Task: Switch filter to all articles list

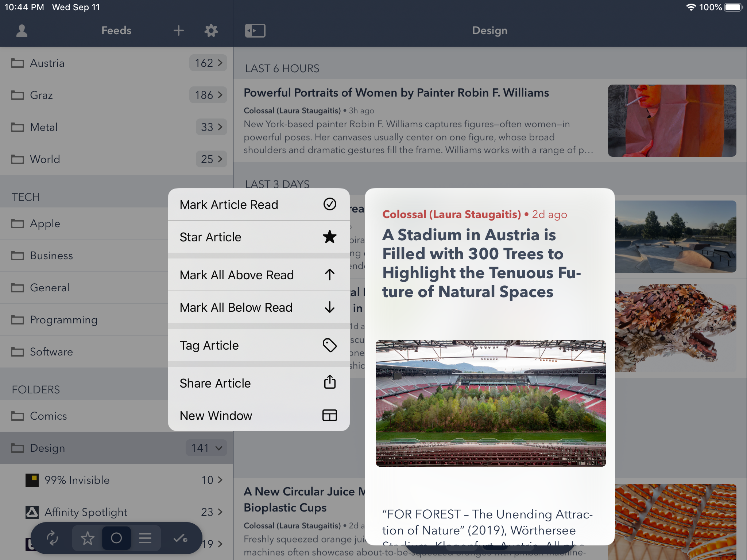Action: [x=145, y=538]
